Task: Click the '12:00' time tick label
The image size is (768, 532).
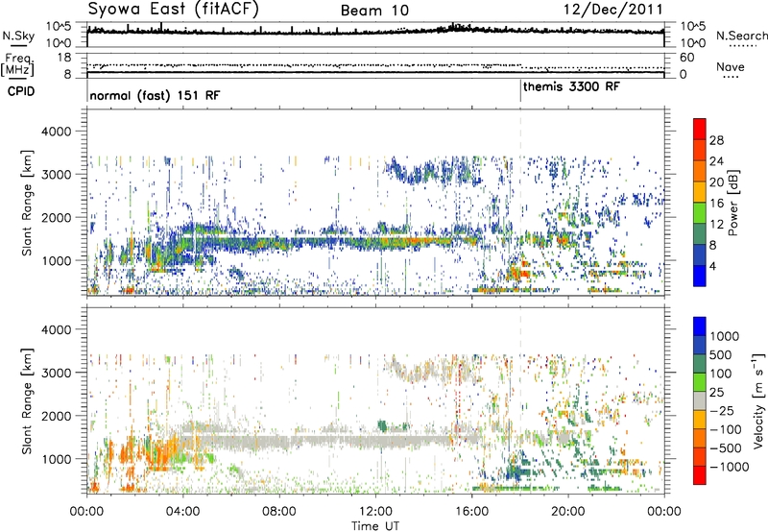Action: point(375,512)
